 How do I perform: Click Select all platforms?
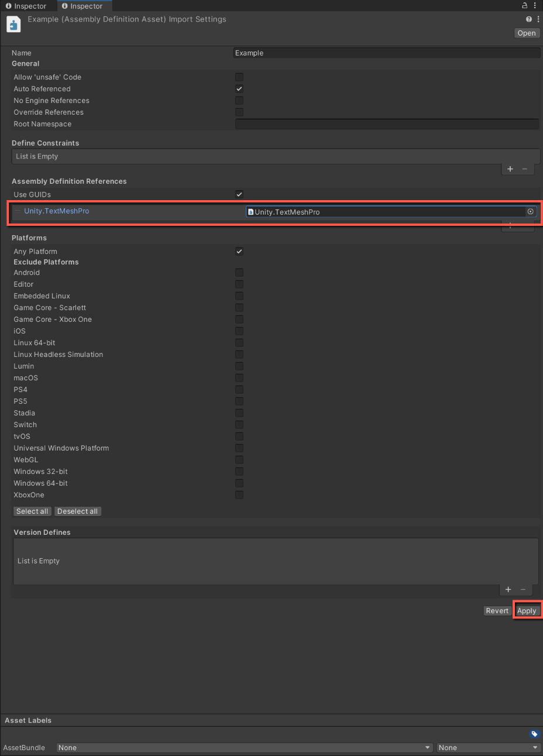(x=32, y=511)
